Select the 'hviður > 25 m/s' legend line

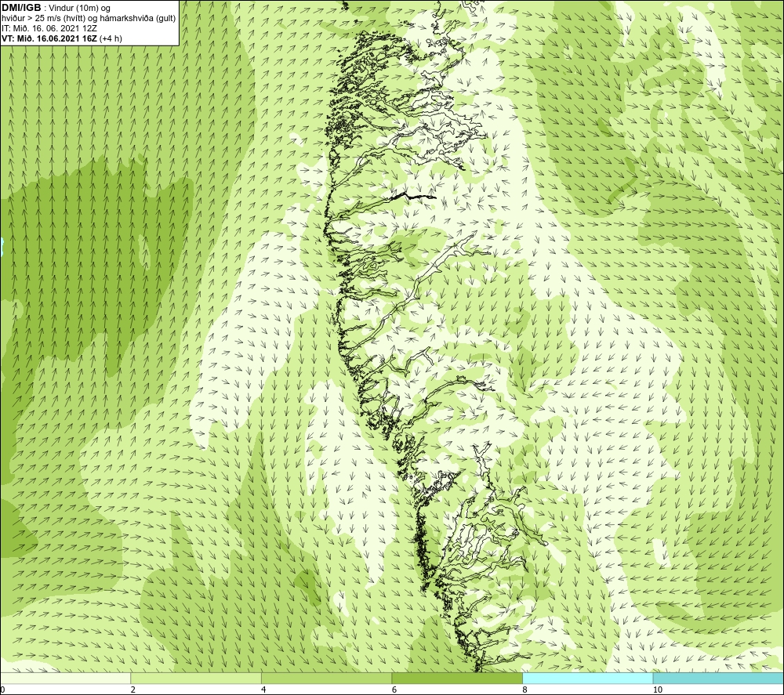[x=89, y=19]
